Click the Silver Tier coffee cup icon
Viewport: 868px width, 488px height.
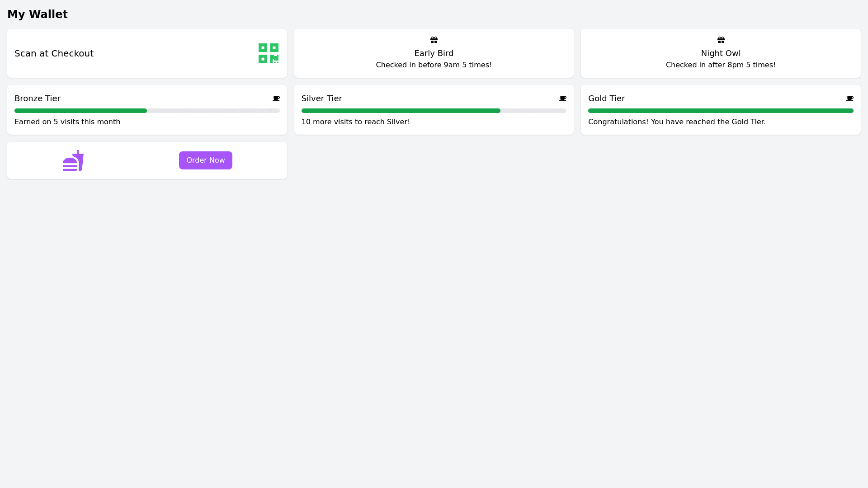click(563, 99)
